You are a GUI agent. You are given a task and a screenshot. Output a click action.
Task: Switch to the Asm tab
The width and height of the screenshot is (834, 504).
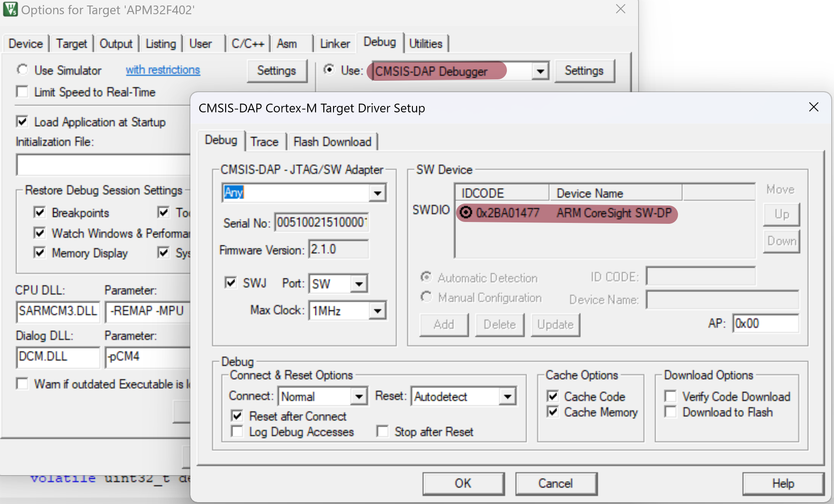(287, 44)
